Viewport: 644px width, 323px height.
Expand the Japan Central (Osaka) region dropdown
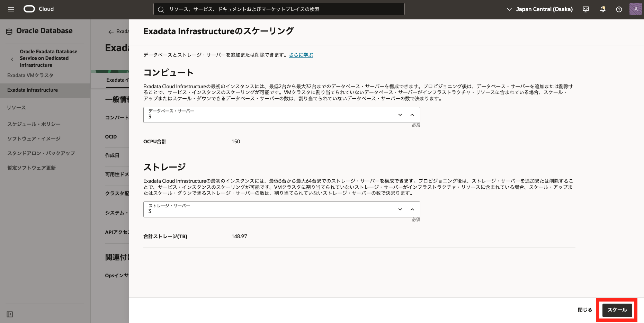(x=539, y=9)
